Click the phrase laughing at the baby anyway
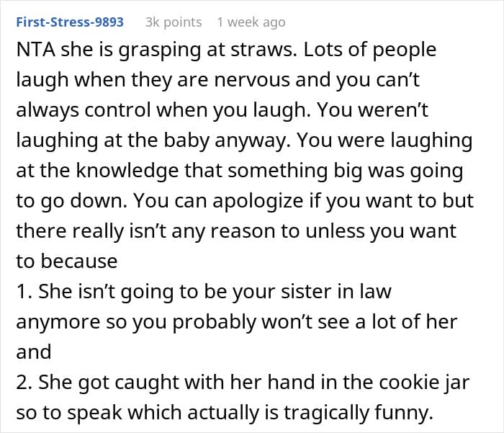 pos(153,140)
